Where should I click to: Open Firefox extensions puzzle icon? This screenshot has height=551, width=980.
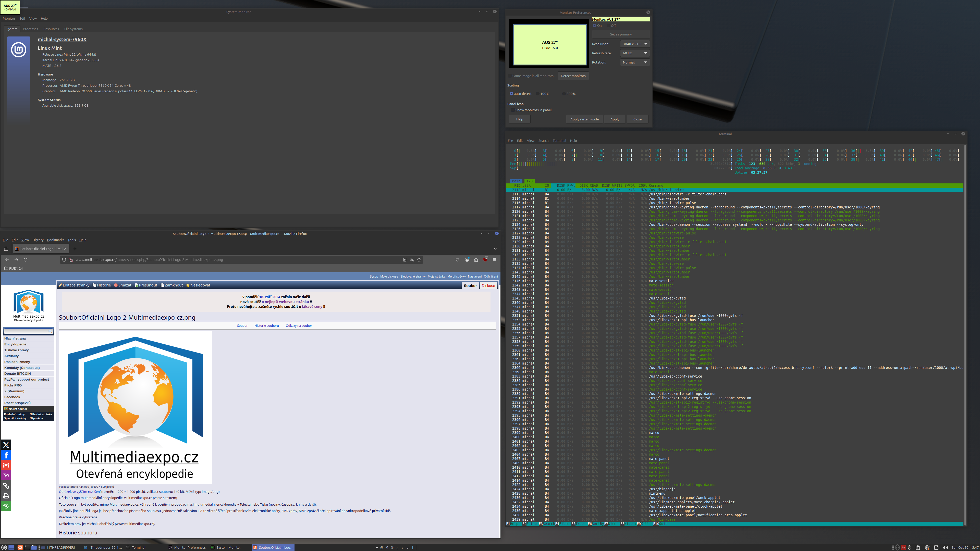click(x=476, y=260)
